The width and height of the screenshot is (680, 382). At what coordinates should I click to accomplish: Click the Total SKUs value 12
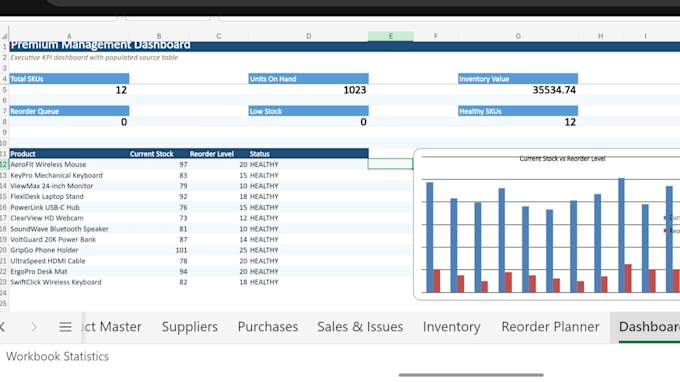coord(69,90)
